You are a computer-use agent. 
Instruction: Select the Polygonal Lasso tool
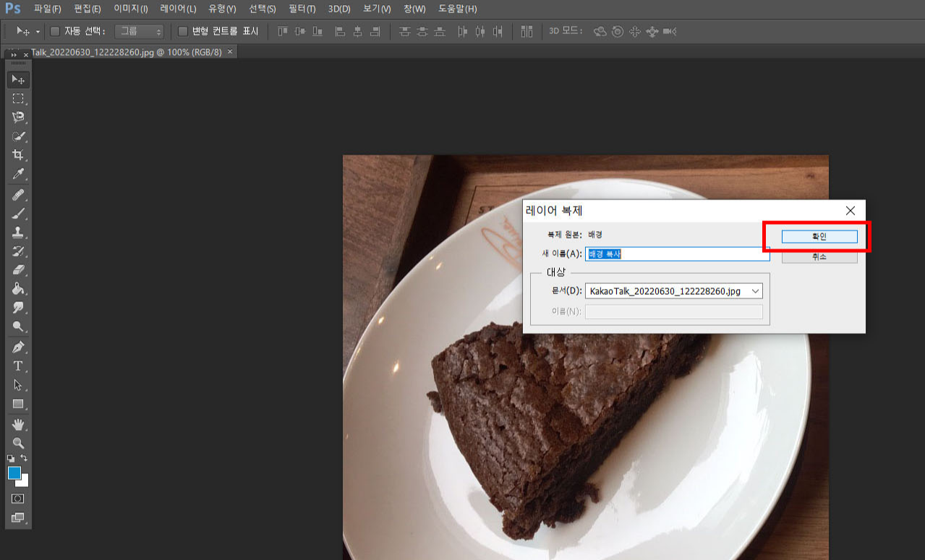18,117
